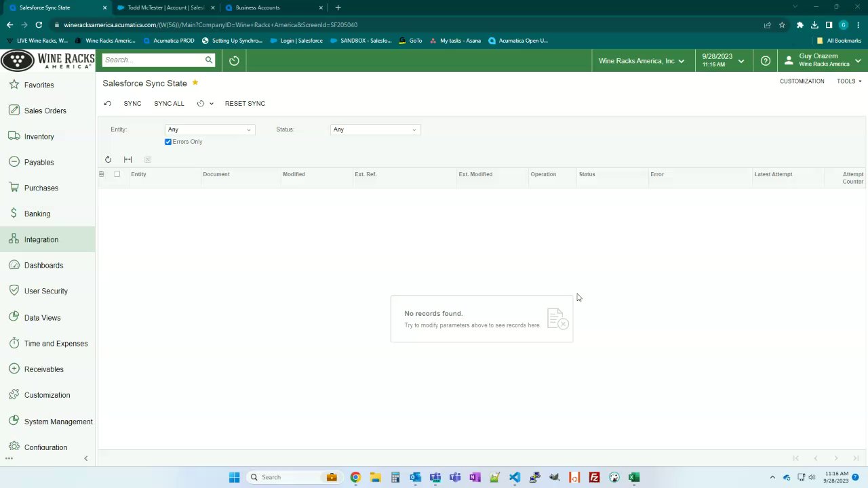This screenshot has width=868, height=488.
Task: Select the Salesforce Sync State tab
Action: (x=56, y=7)
